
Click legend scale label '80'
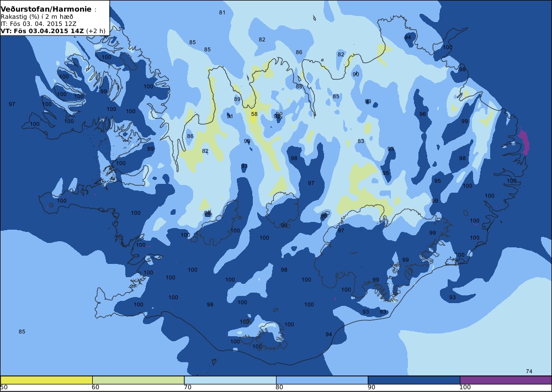point(279,388)
